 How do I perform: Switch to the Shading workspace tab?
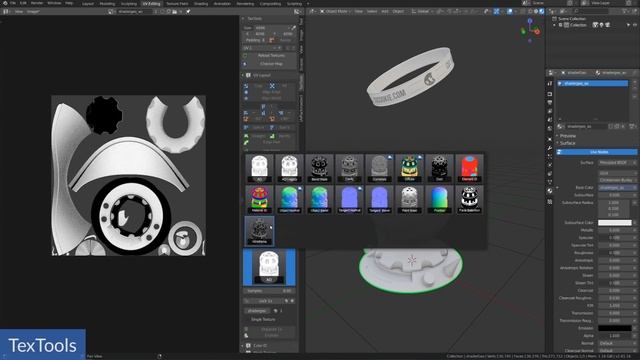tap(201, 3)
